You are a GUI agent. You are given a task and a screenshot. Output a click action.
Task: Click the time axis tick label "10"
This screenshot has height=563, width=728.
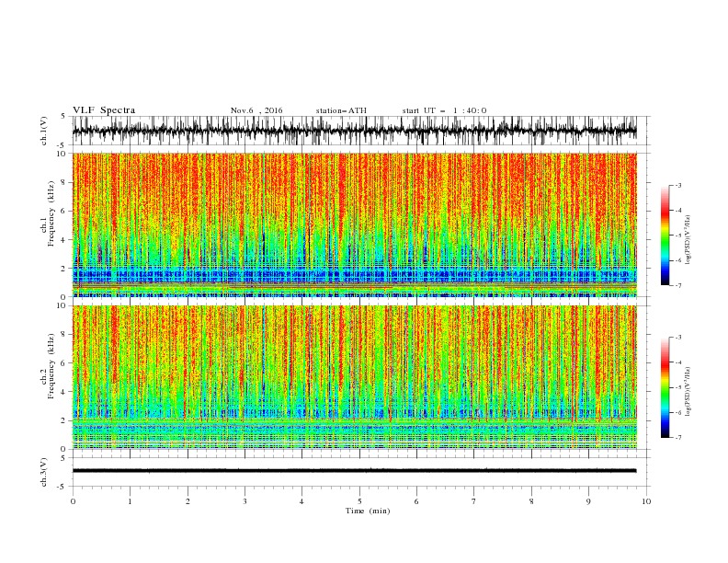[x=646, y=501]
